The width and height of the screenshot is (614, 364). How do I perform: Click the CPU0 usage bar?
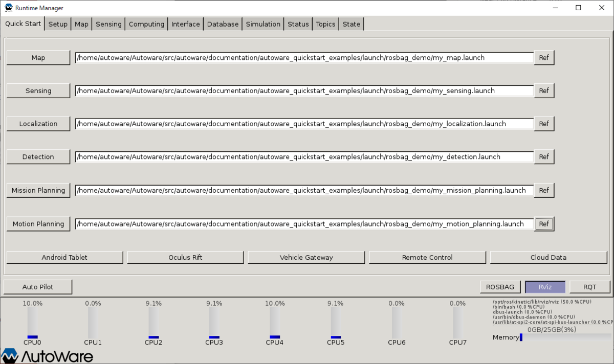coord(32,323)
